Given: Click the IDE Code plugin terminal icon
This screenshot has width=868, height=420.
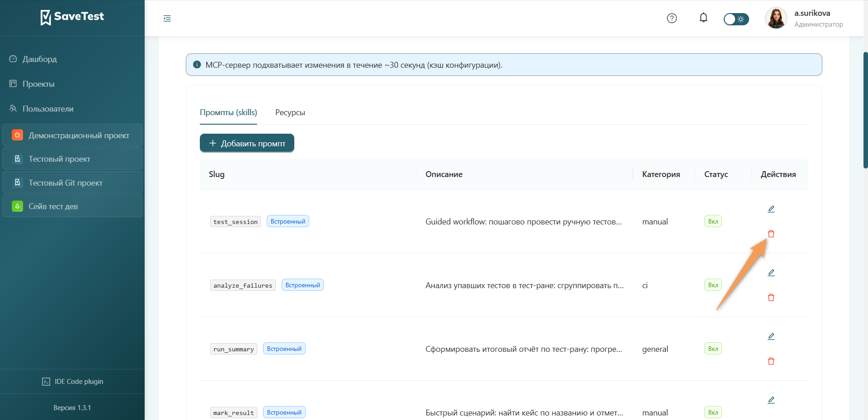Looking at the screenshot, I should click(x=46, y=382).
